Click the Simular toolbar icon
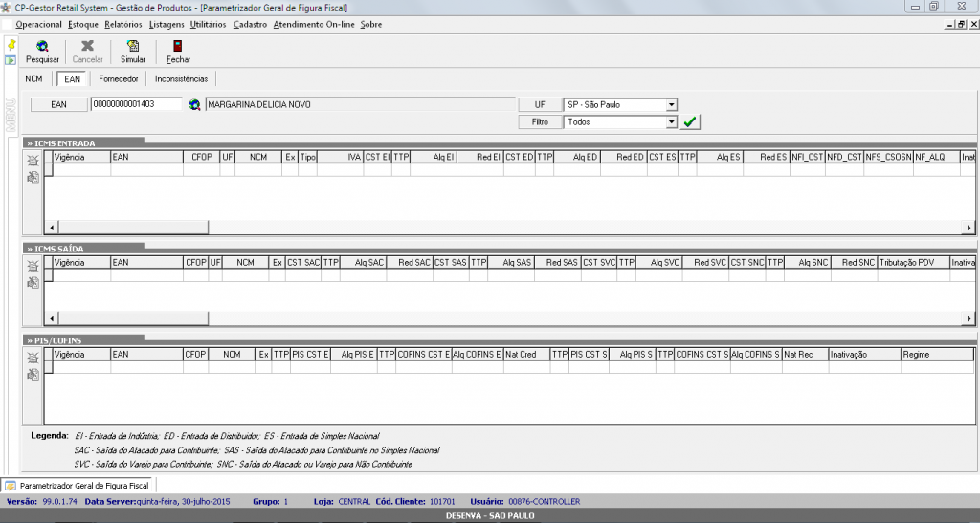This screenshot has width=980, height=523. [133, 46]
